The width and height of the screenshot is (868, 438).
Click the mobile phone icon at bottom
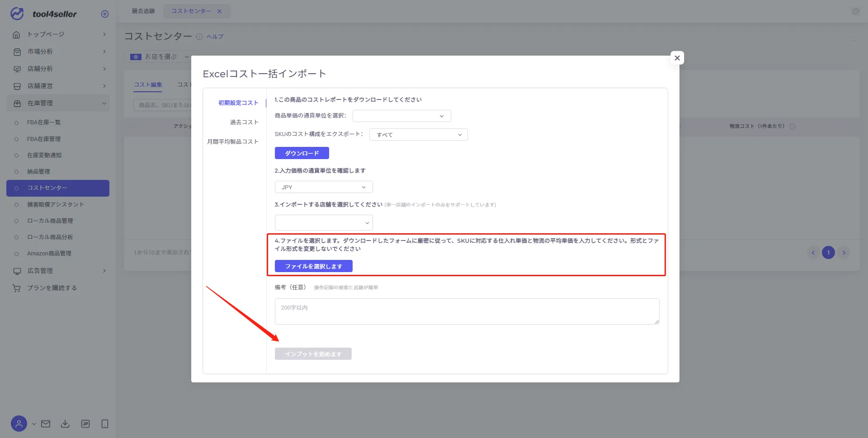click(x=105, y=424)
